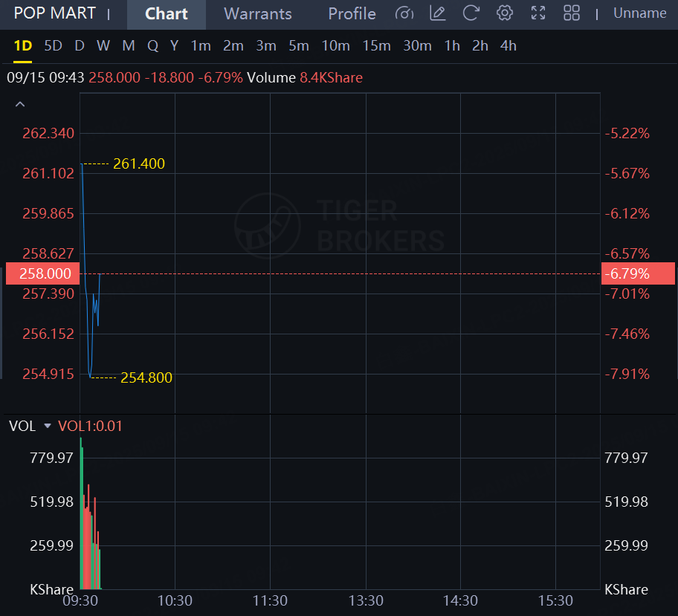Image resolution: width=678 pixels, height=616 pixels.
Task: Switch to the Warrants tab
Action: (x=258, y=14)
